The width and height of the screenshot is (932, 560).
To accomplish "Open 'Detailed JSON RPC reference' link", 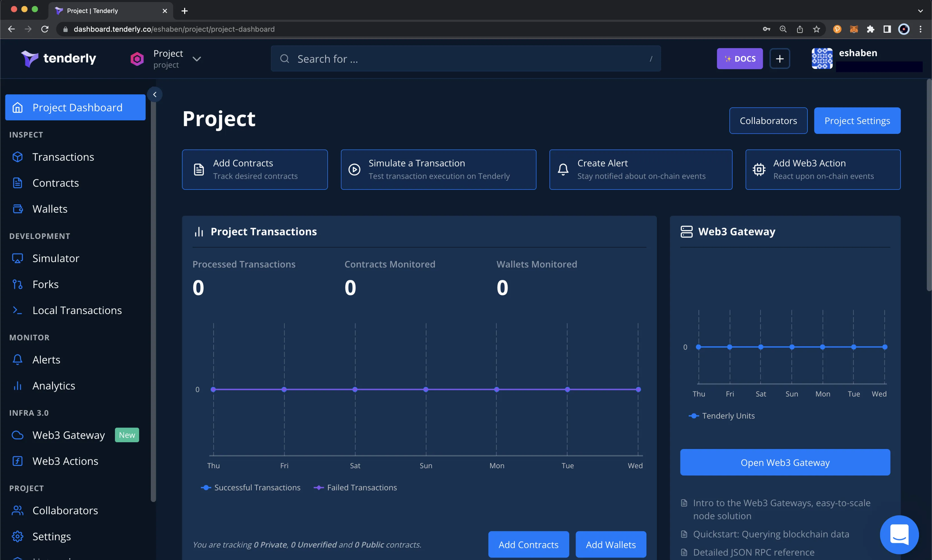I will [x=754, y=552].
